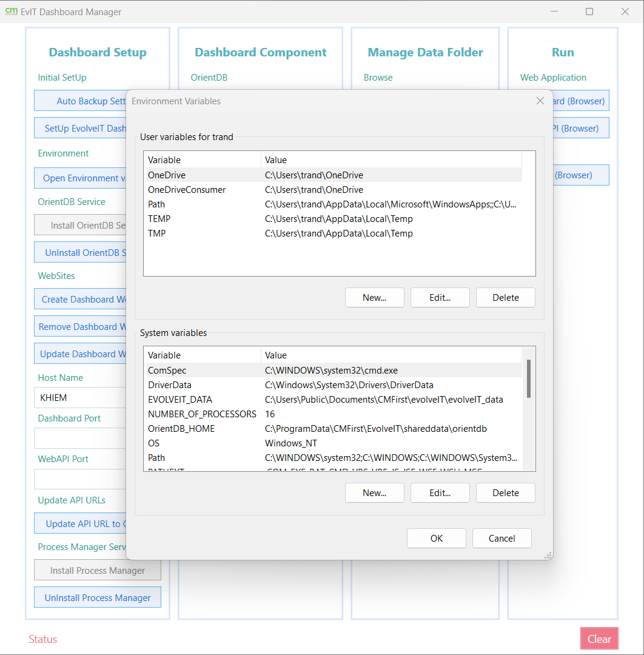Click the Update API URL button
Viewport: 644px width, 655px height.
80,523
